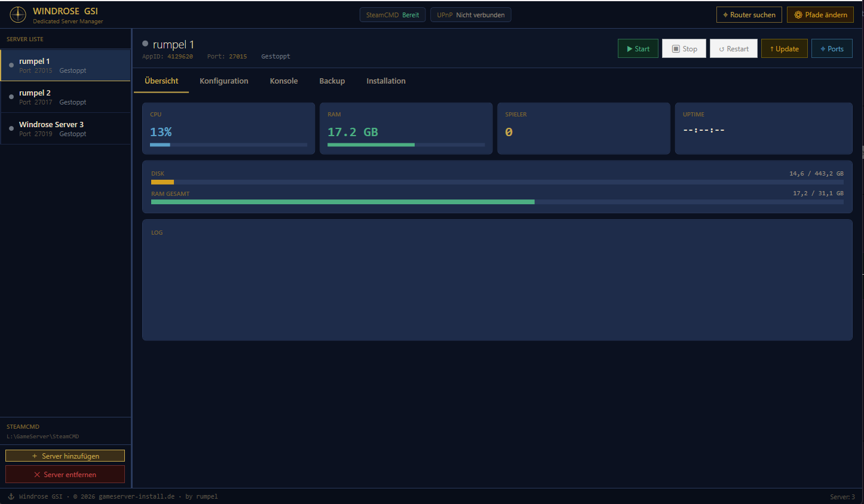
Task: Stop the server with Stop button
Action: tap(684, 49)
